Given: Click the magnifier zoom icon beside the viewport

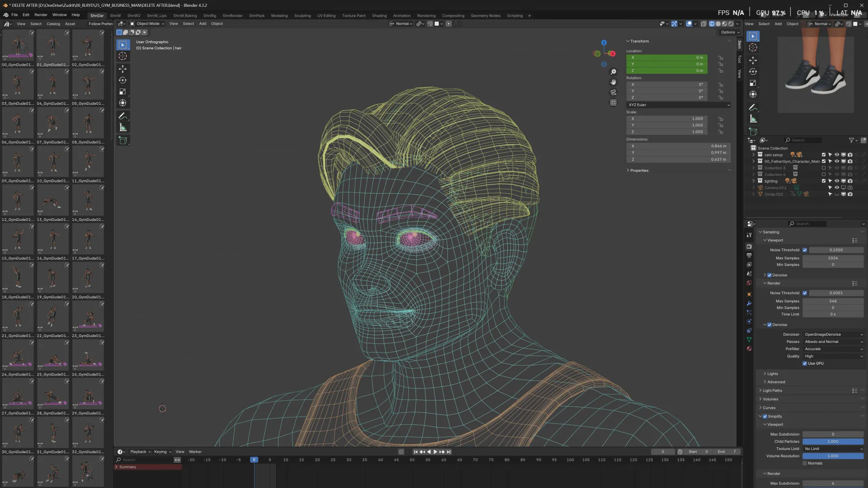Looking at the screenshot, I should 613,71.
